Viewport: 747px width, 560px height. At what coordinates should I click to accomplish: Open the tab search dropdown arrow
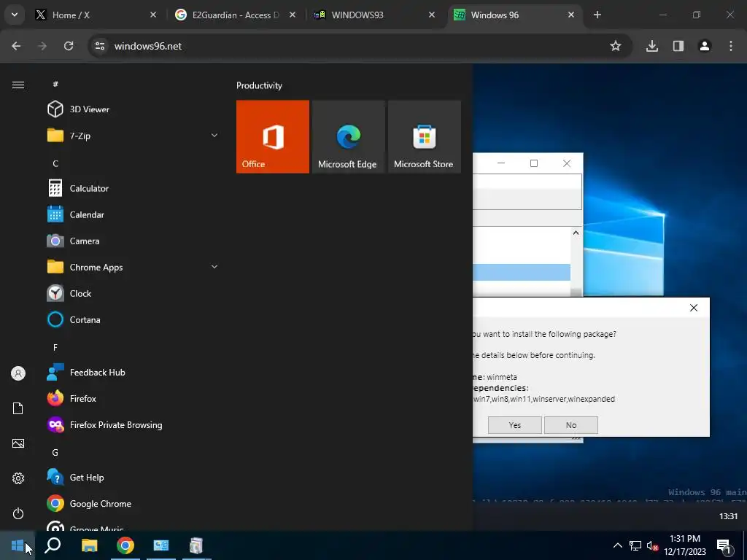(15, 15)
